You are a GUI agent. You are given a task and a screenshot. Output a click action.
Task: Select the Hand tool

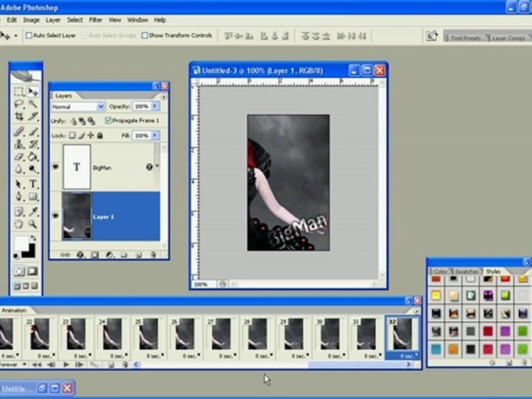coord(19,223)
